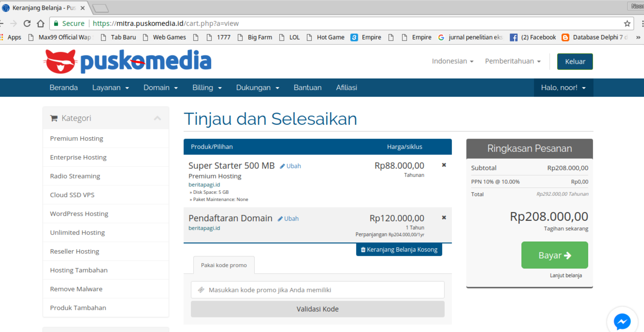Open the Apps bookmarks shortcut
This screenshot has height=332, width=644.
point(11,37)
